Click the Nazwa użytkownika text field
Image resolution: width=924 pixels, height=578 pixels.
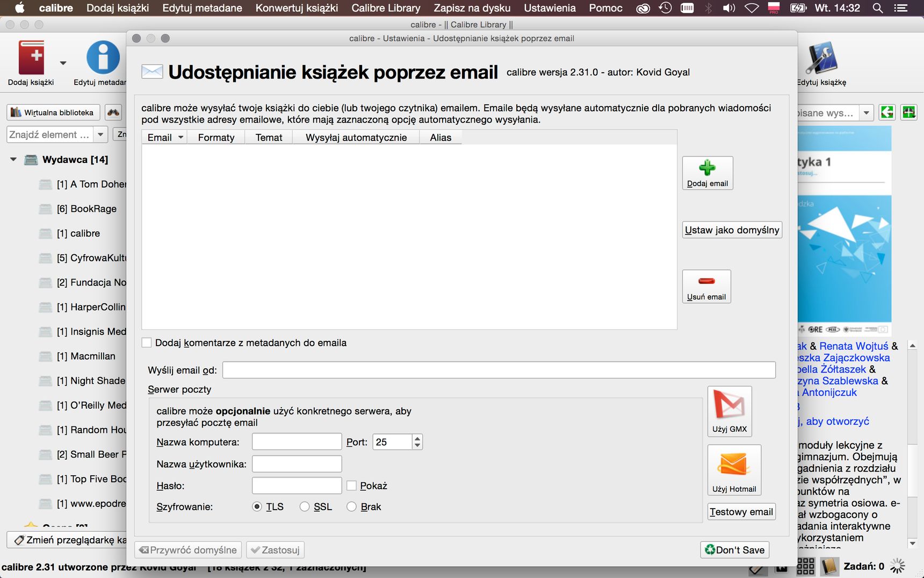pos(297,464)
